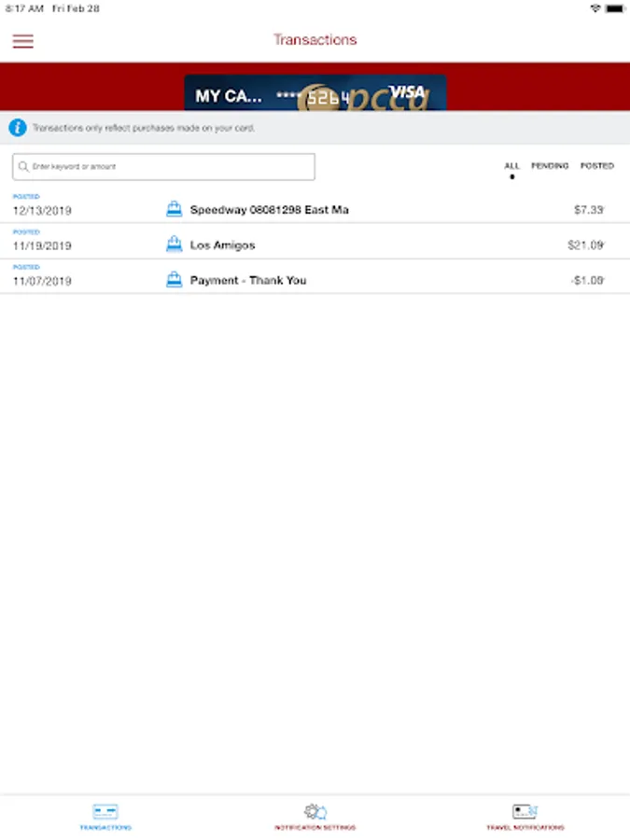Filter by PENDING transactions
Image resolution: width=630 pixels, height=840 pixels.
point(550,166)
